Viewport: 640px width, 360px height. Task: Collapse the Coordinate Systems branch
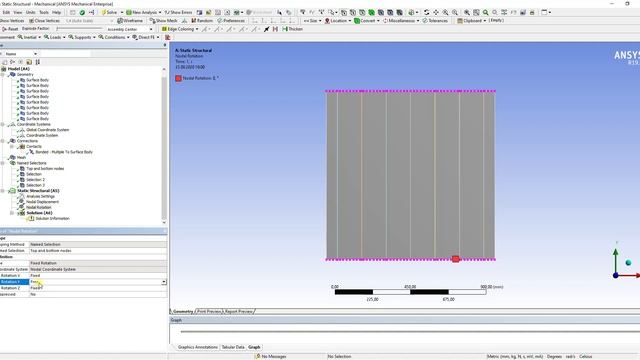pos(2,124)
